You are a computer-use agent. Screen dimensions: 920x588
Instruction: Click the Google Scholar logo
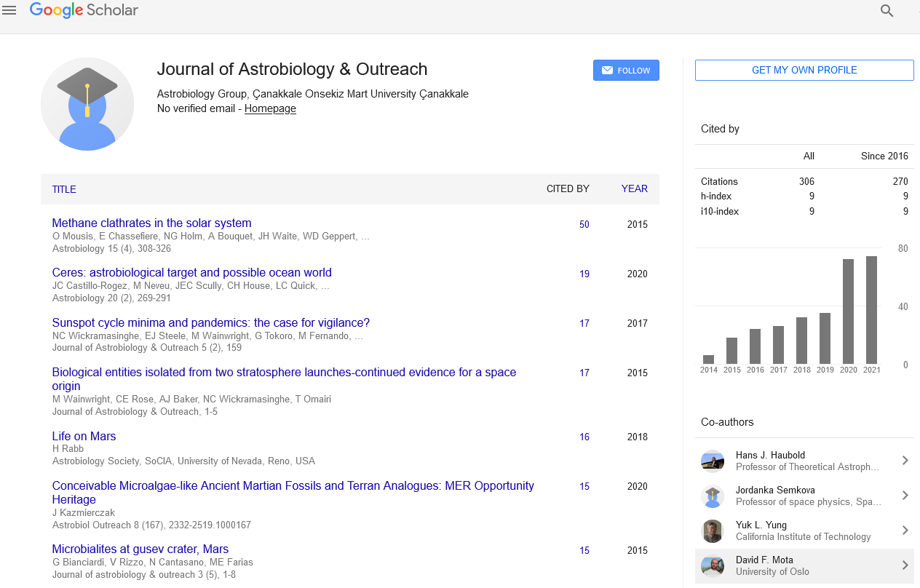(x=84, y=10)
